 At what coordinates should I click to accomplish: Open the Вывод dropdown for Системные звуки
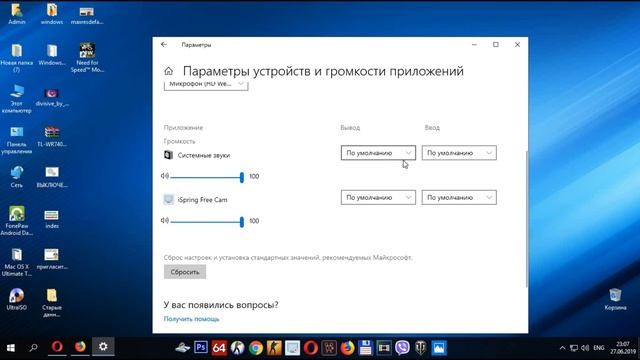[378, 153]
